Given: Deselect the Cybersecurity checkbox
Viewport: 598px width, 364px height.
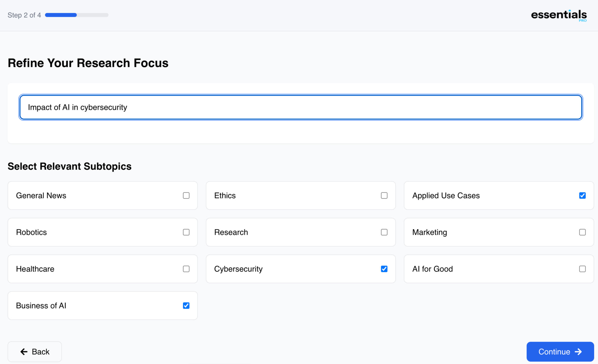Looking at the screenshot, I should tap(384, 269).
